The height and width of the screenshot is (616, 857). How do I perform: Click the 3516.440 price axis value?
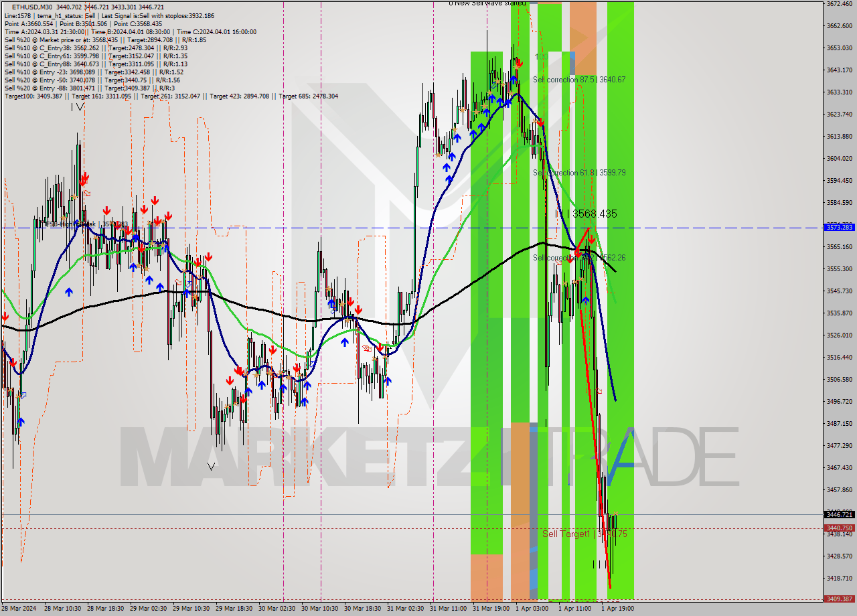tap(839, 357)
